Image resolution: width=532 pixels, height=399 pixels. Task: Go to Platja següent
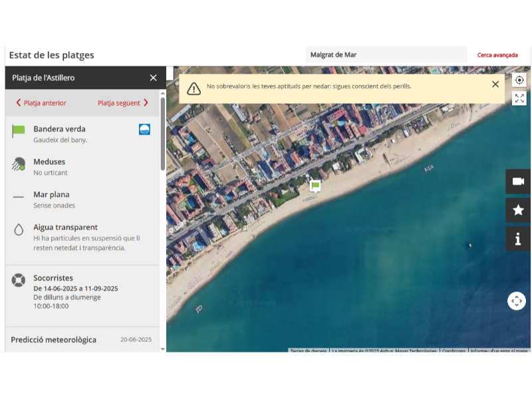pyautogui.click(x=123, y=103)
